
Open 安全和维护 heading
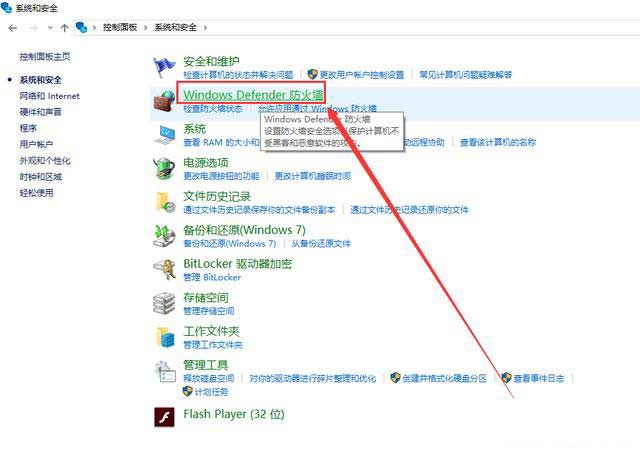[x=211, y=62]
